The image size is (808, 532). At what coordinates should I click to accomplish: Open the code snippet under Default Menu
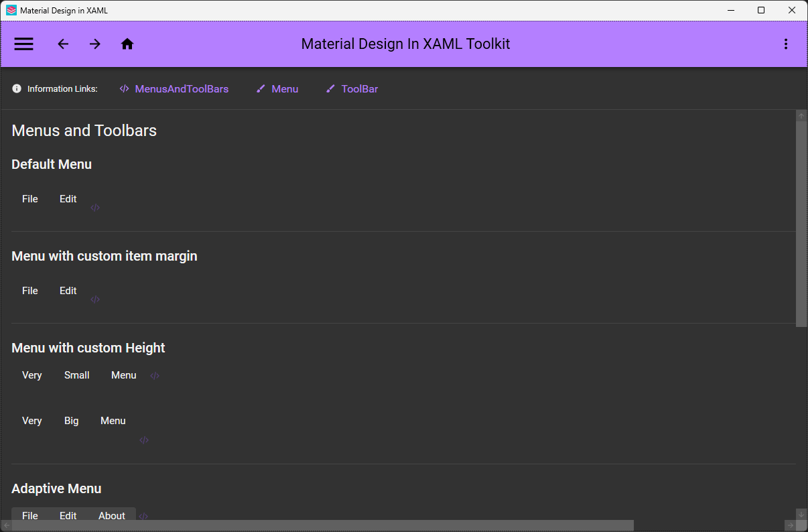[x=95, y=207]
